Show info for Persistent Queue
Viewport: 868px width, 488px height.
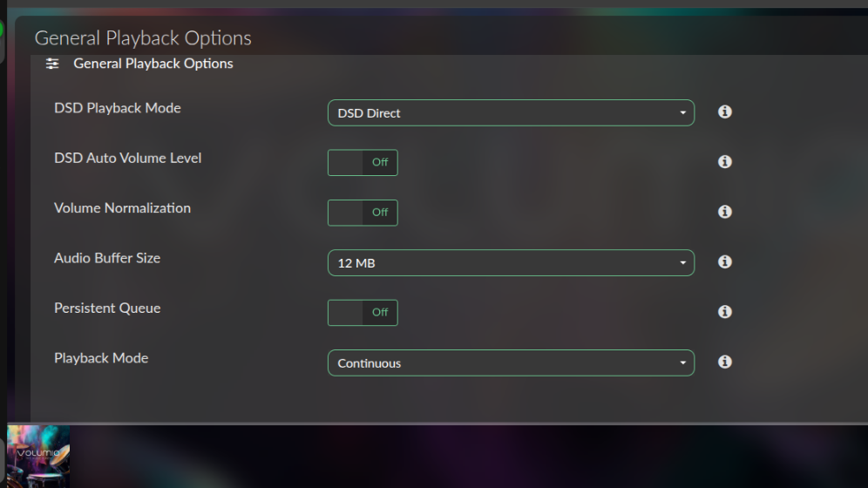click(x=724, y=312)
